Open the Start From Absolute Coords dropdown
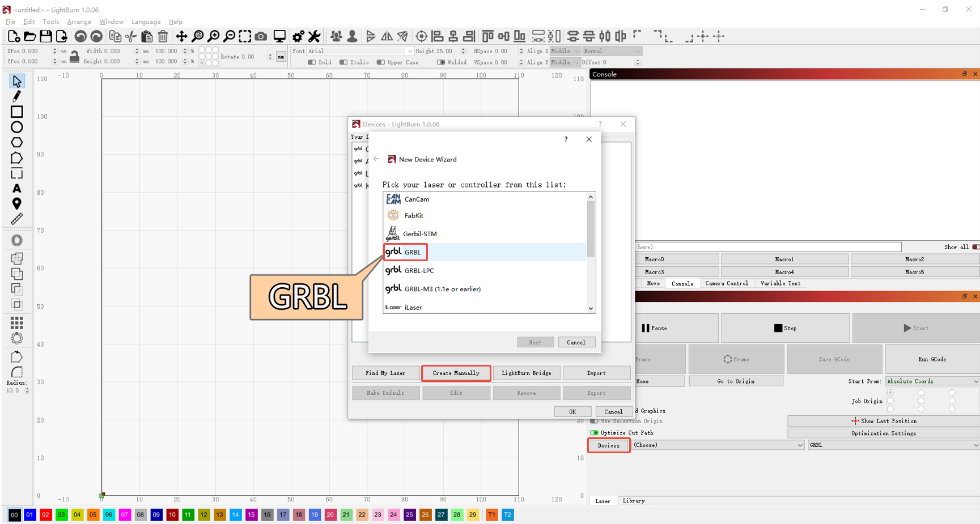 [x=932, y=381]
